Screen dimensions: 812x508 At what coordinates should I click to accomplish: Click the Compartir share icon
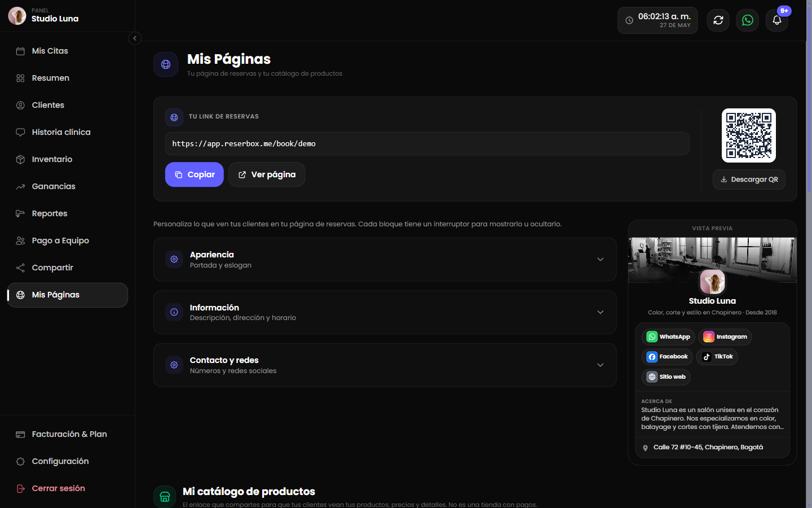click(20, 268)
